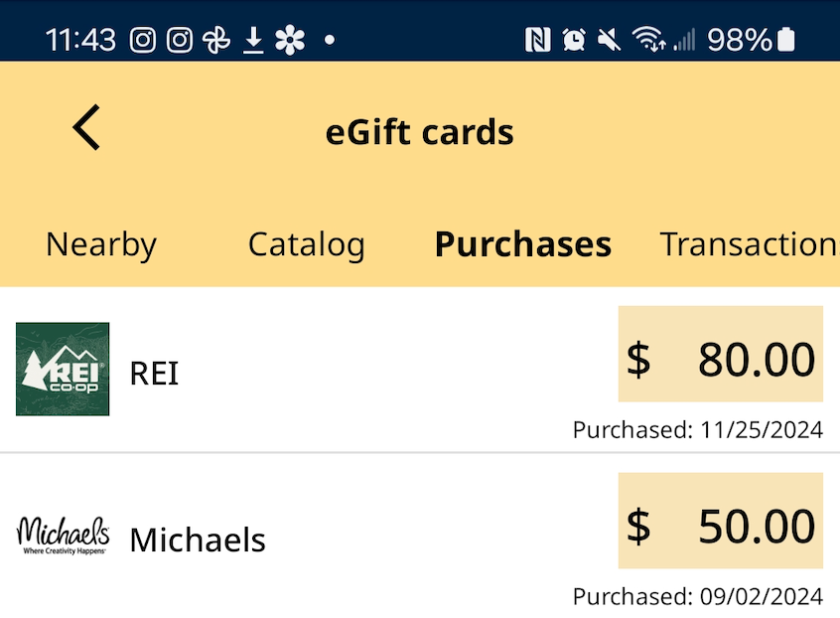The image size is (840, 618).
Task: Open the Catalog tab
Action: pyautogui.click(x=306, y=244)
